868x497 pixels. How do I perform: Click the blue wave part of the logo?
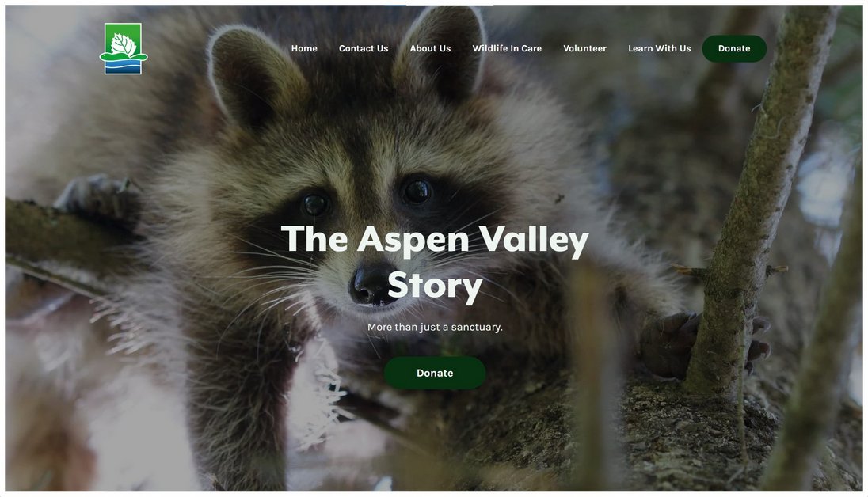(x=124, y=67)
